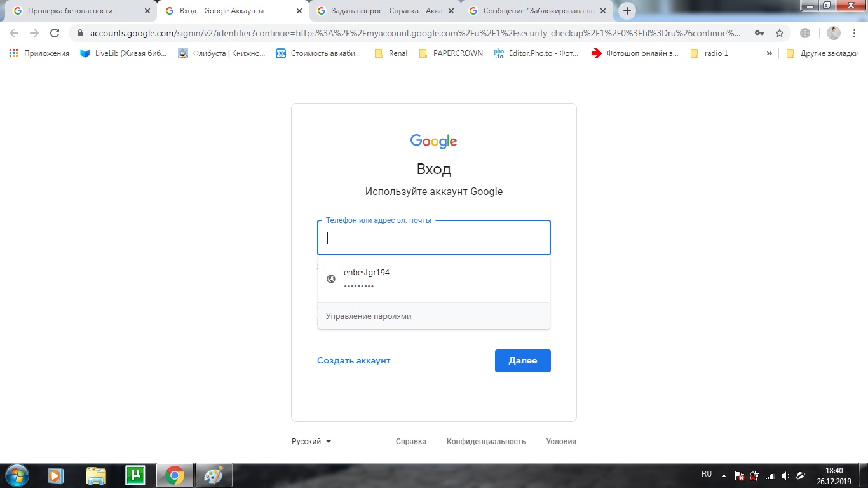The width and height of the screenshot is (868, 488).
Task: Click the globe extension icon in toolbar
Action: coord(805,33)
